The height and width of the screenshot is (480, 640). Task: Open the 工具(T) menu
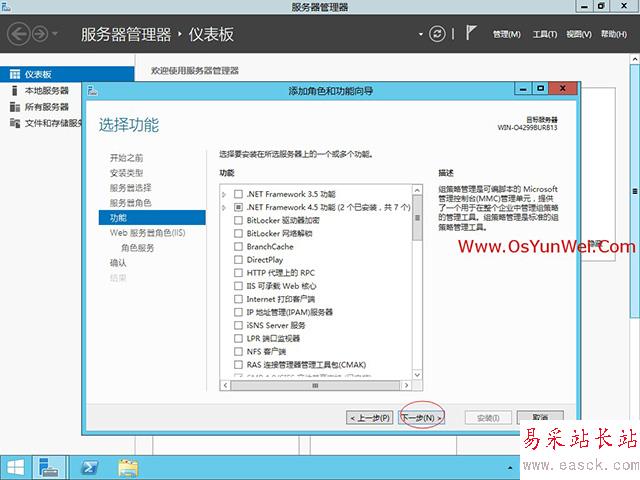(545, 34)
